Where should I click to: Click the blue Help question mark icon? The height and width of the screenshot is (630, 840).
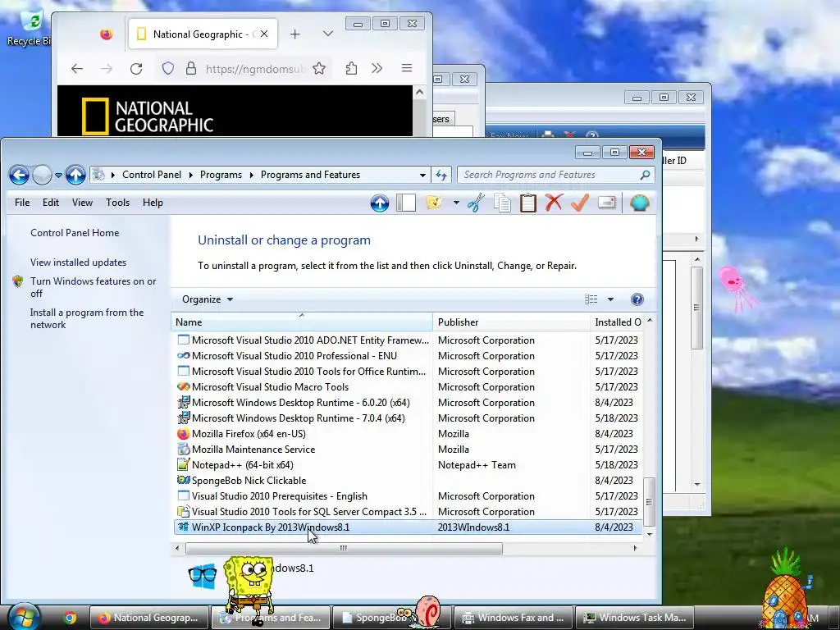point(637,299)
